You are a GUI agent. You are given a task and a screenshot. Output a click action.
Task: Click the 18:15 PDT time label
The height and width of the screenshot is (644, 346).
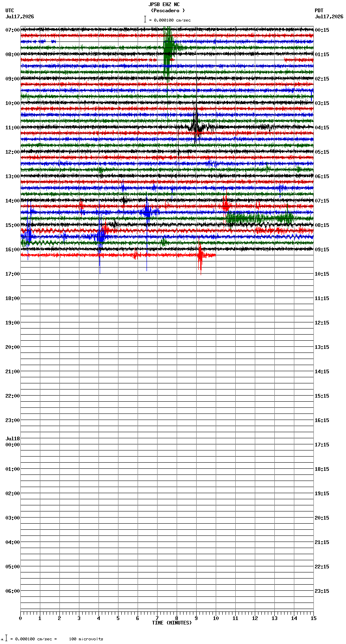pyautogui.click(x=322, y=469)
